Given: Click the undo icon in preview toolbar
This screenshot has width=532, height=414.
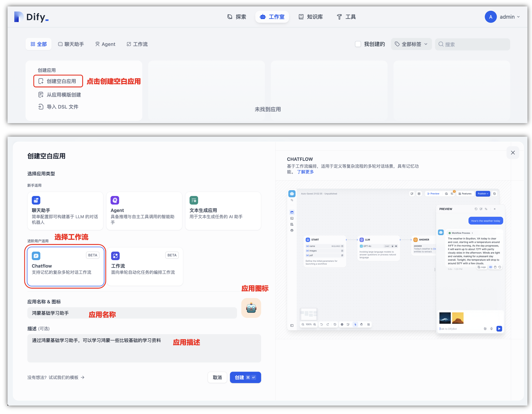Looking at the screenshot, I should [x=321, y=325].
